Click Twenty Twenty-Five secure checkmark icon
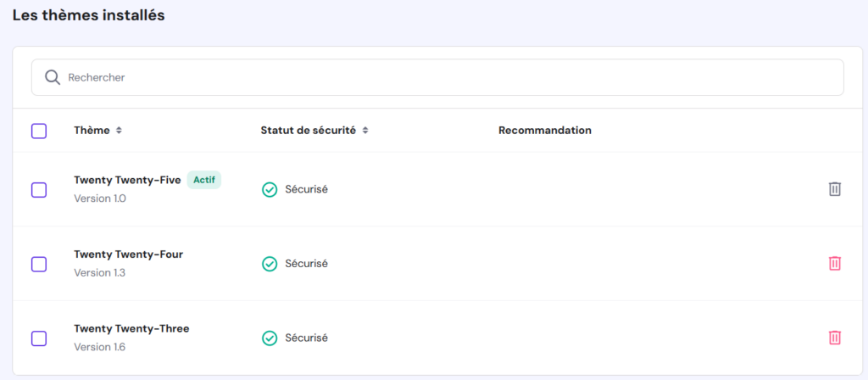868x380 pixels. click(x=270, y=189)
